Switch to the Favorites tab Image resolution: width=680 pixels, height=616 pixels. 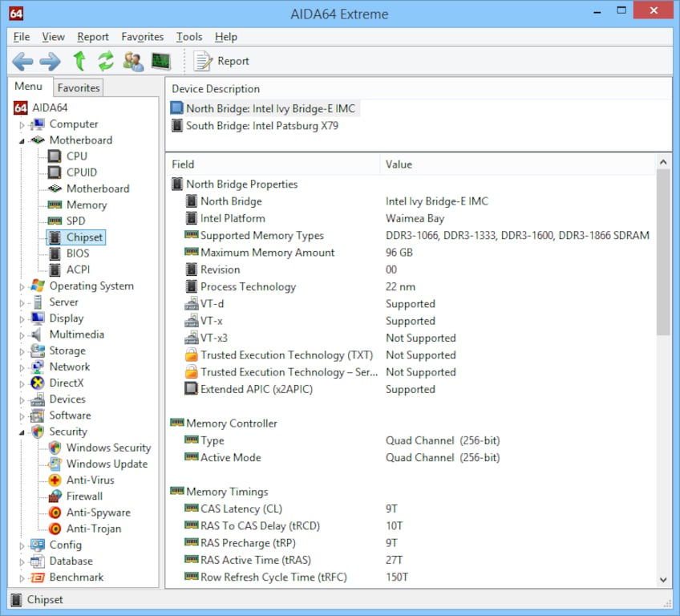79,88
